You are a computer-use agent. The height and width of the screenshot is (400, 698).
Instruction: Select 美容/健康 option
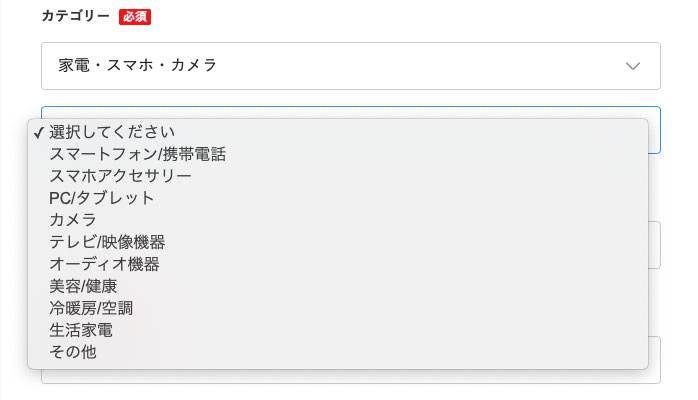tap(337, 286)
